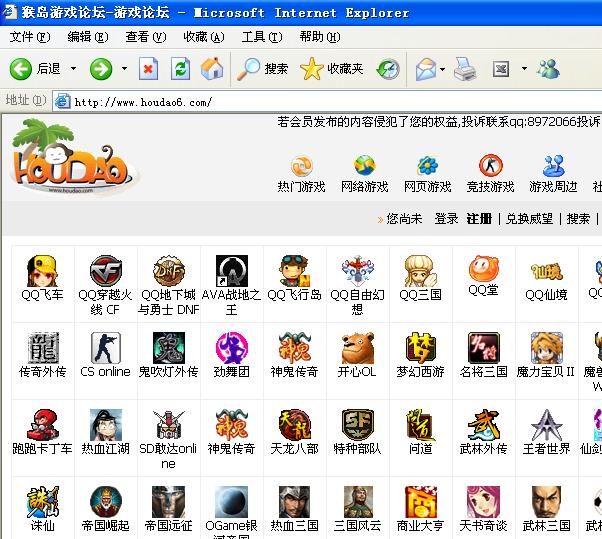602x539 pixels.
Task: Open QQ三国 game icon
Action: (420, 271)
